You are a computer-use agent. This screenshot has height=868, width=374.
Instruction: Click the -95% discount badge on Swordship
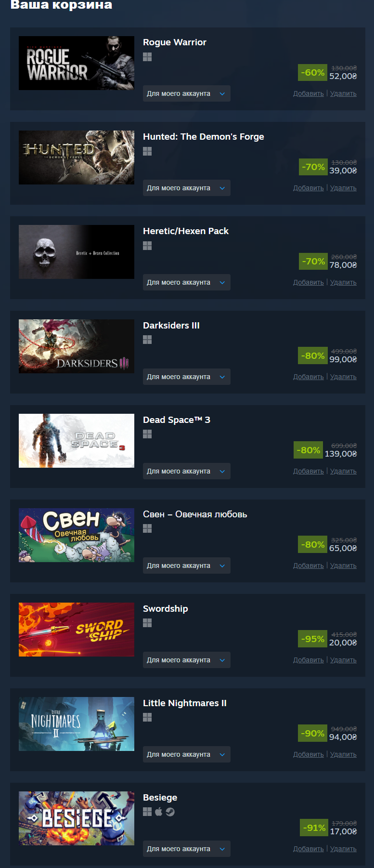(313, 639)
